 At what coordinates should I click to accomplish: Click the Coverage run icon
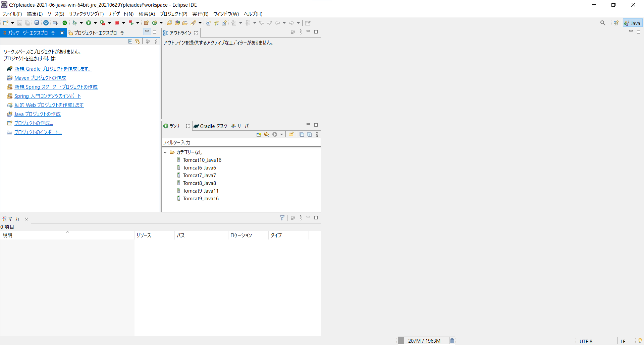[x=103, y=23]
